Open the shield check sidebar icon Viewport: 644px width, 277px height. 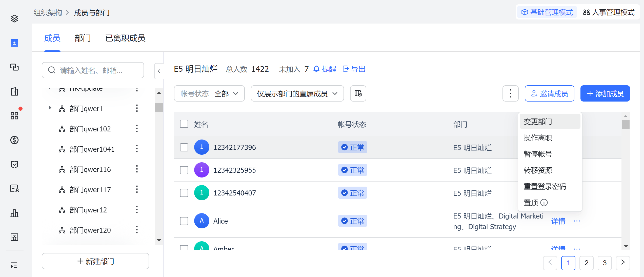tap(14, 164)
